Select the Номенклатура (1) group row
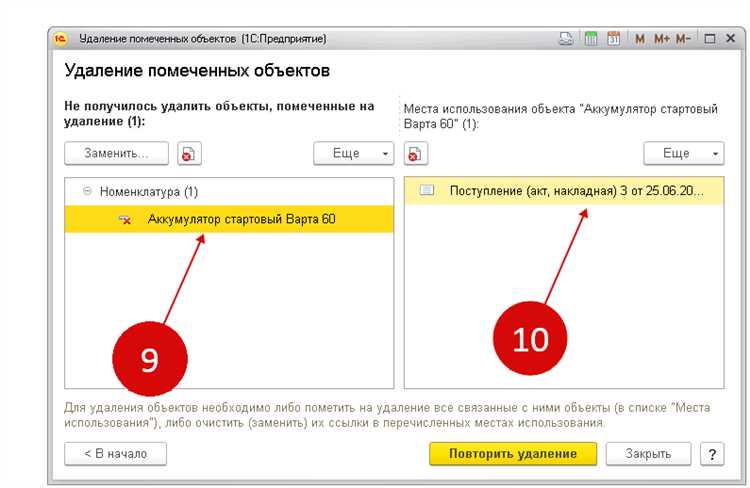This screenshot has height=488, width=750. (229, 192)
